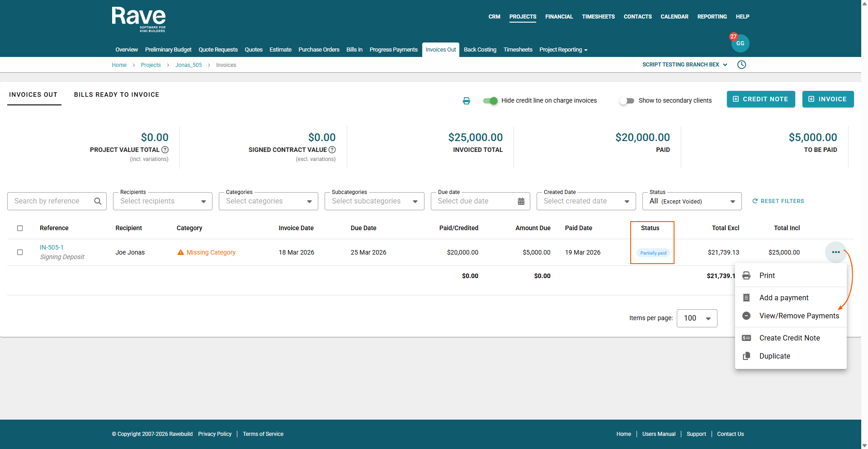Image resolution: width=868 pixels, height=449 pixels.
Task: Click the Credit Note button
Action: pyautogui.click(x=760, y=99)
